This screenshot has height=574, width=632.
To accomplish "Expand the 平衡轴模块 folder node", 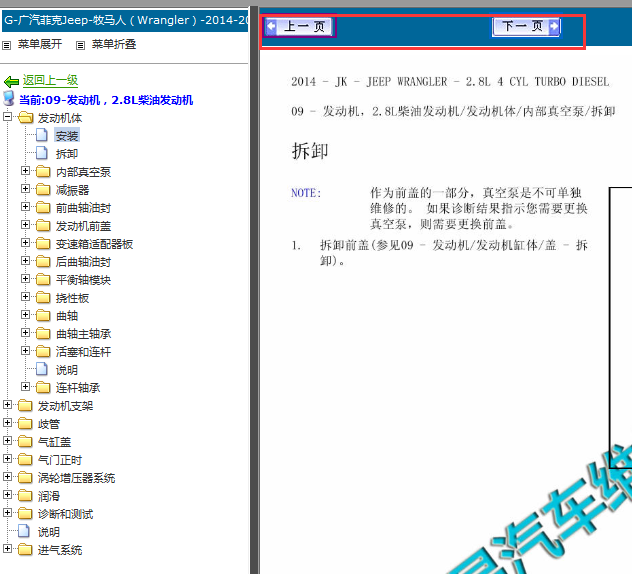I will 25,279.
